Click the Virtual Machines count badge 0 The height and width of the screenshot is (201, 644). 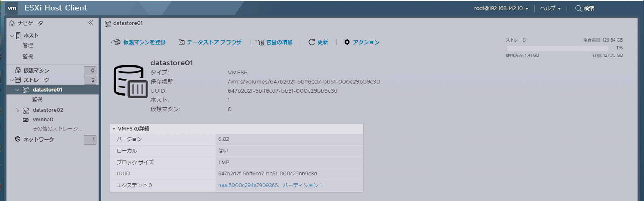tap(90, 71)
